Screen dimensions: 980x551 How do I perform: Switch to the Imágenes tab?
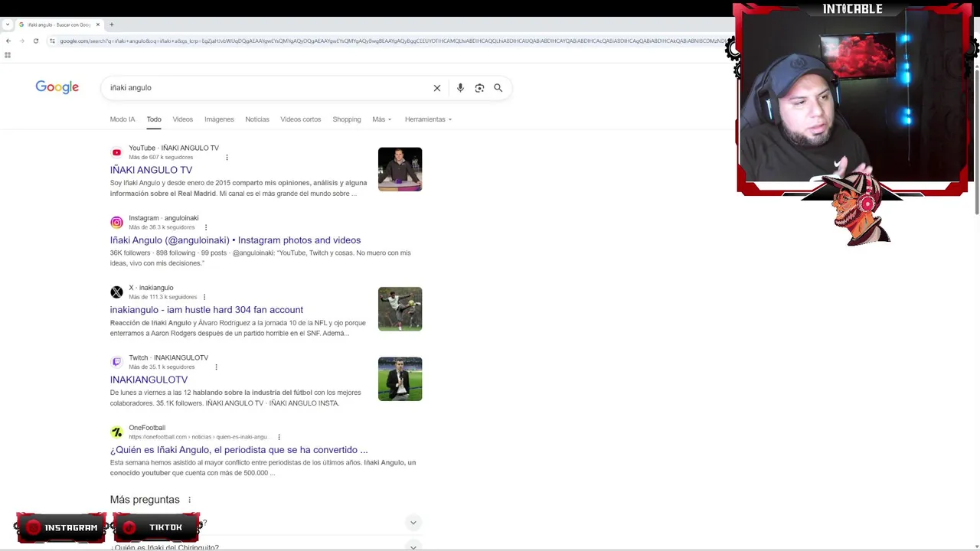click(x=219, y=119)
